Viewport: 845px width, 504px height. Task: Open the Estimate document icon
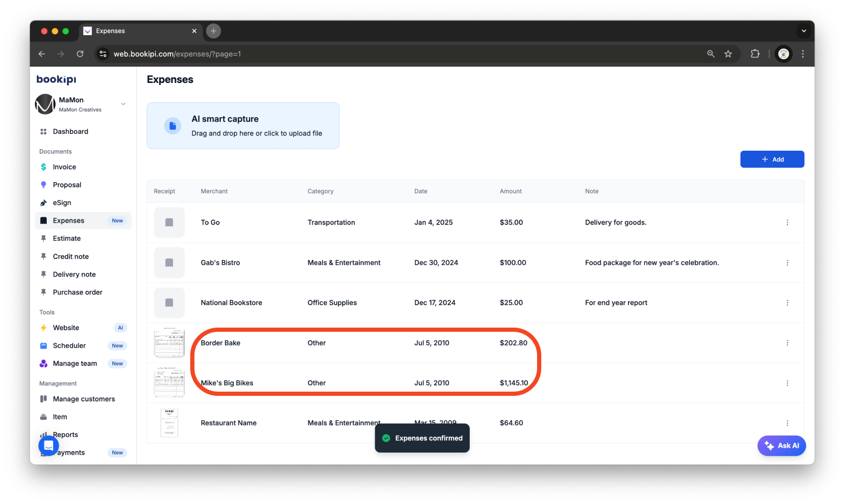coord(44,238)
